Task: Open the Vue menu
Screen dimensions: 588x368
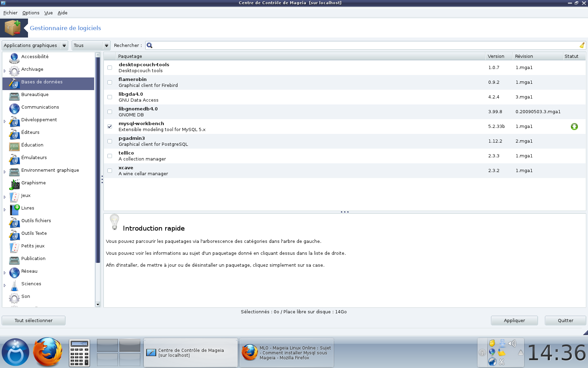Action: click(48, 13)
